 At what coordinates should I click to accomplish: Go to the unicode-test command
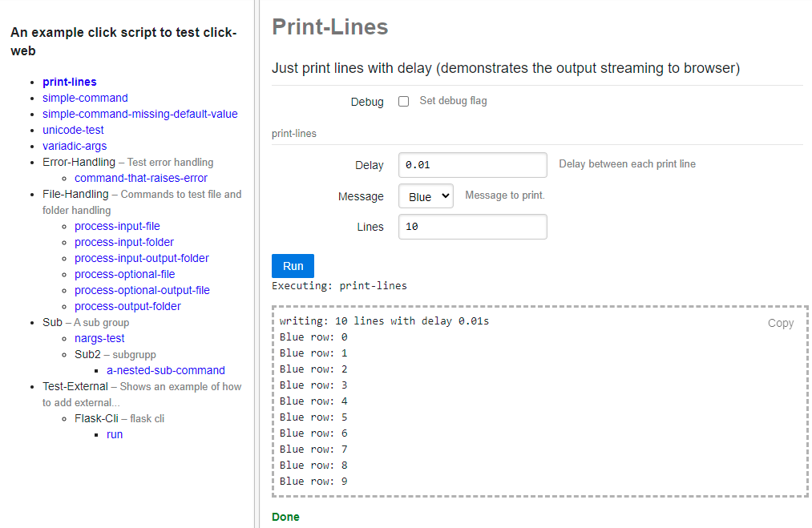click(73, 130)
